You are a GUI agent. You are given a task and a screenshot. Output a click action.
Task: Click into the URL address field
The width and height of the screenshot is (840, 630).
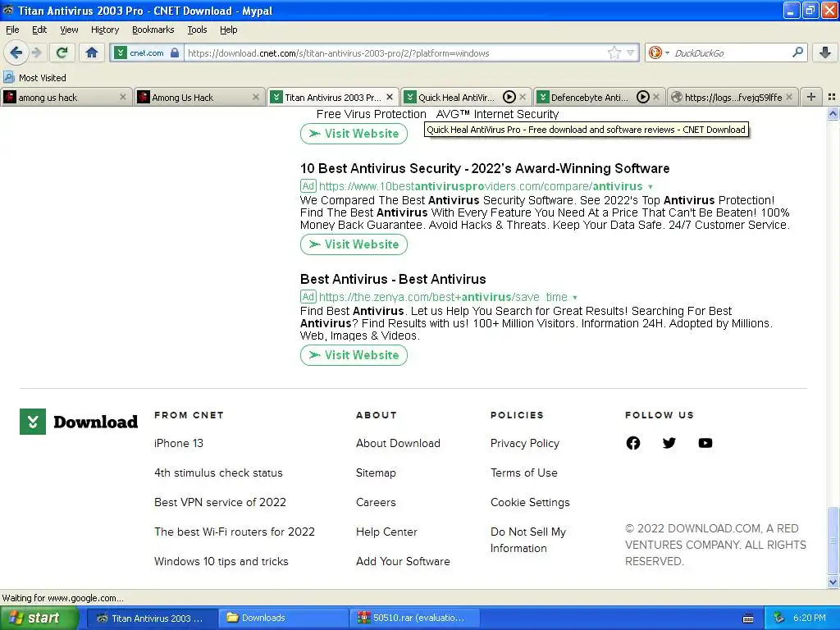click(x=396, y=52)
